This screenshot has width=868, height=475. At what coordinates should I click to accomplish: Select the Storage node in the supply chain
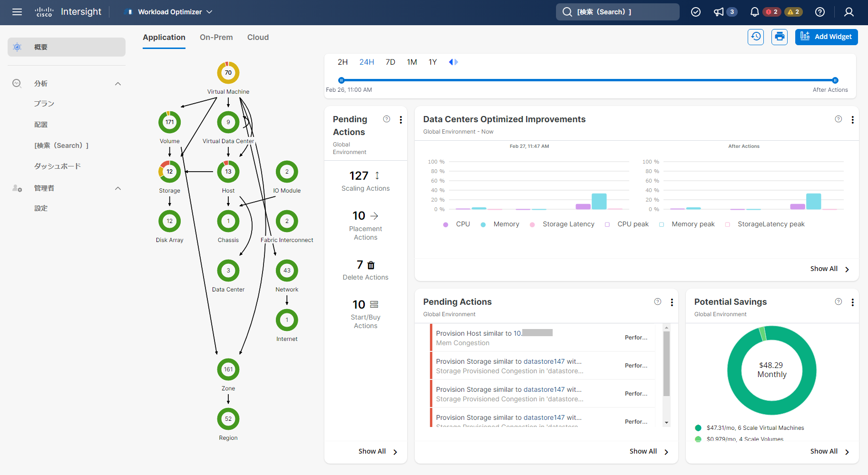(170, 172)
